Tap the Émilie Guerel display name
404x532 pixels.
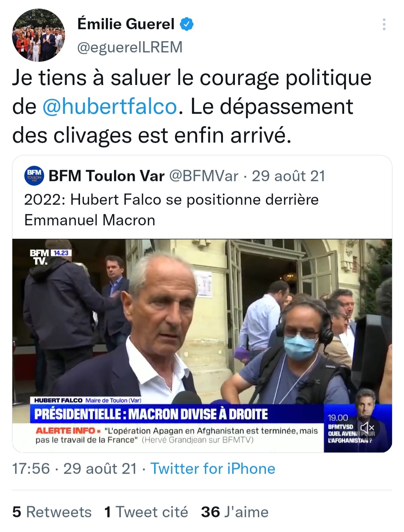pos(126,24)
